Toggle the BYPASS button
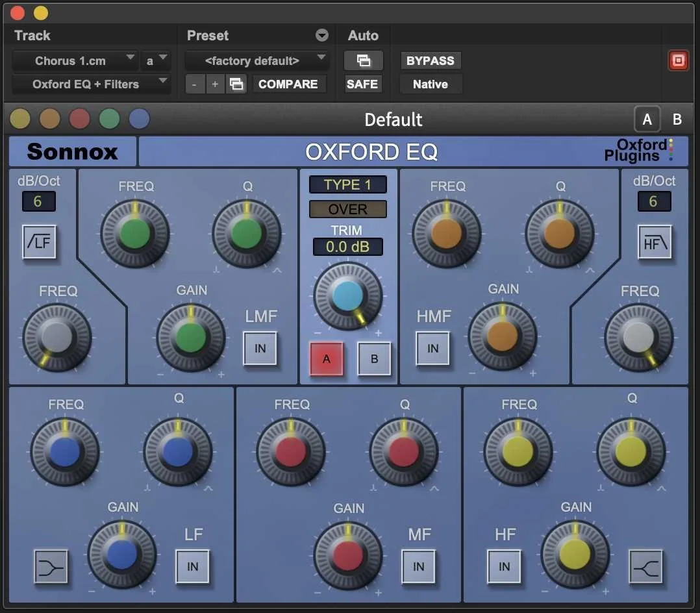 coord(431,61)
